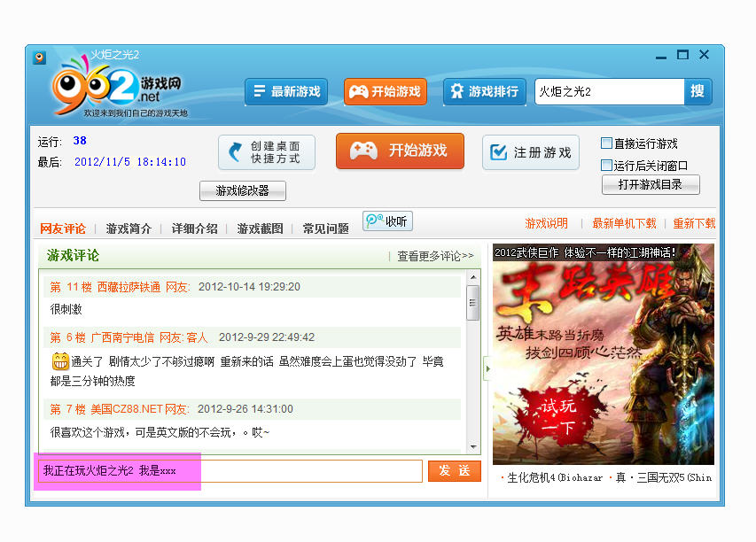756x542 pixels.
Task: Enable the 直接运行游戏 checkbox
Action: point(606,143)
